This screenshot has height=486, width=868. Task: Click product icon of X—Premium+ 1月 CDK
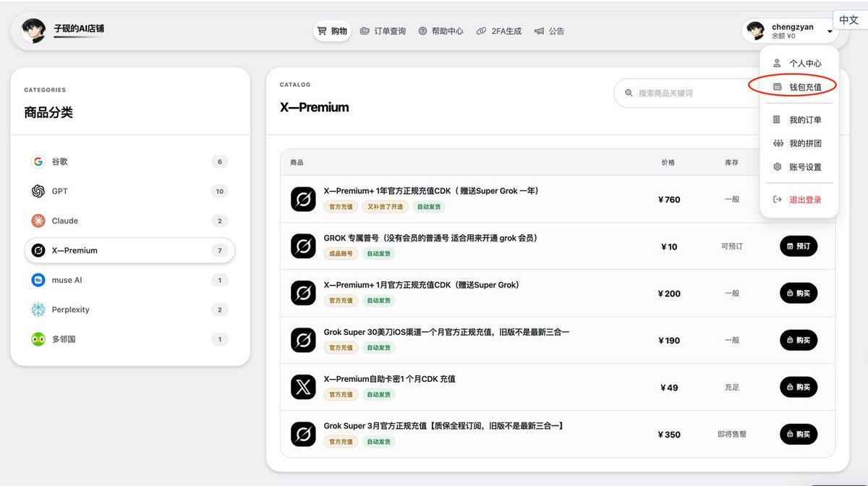tap(304, 294)
